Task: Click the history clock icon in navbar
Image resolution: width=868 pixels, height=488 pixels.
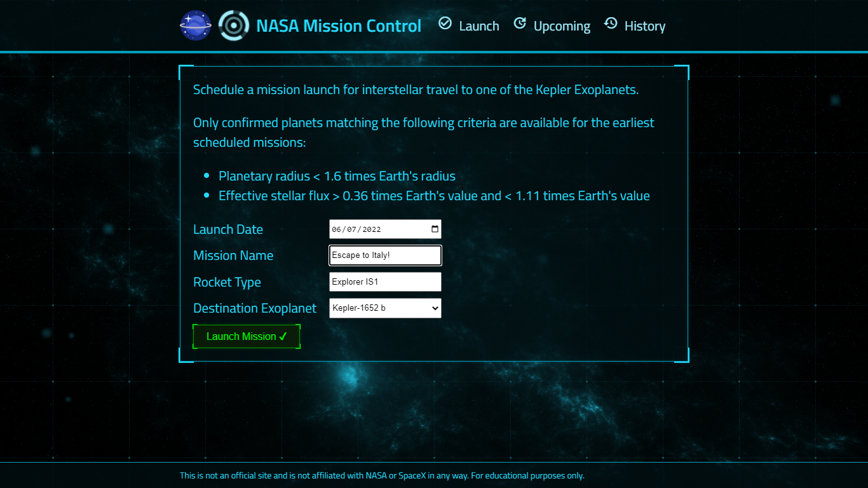Action: tap(611, 23)
